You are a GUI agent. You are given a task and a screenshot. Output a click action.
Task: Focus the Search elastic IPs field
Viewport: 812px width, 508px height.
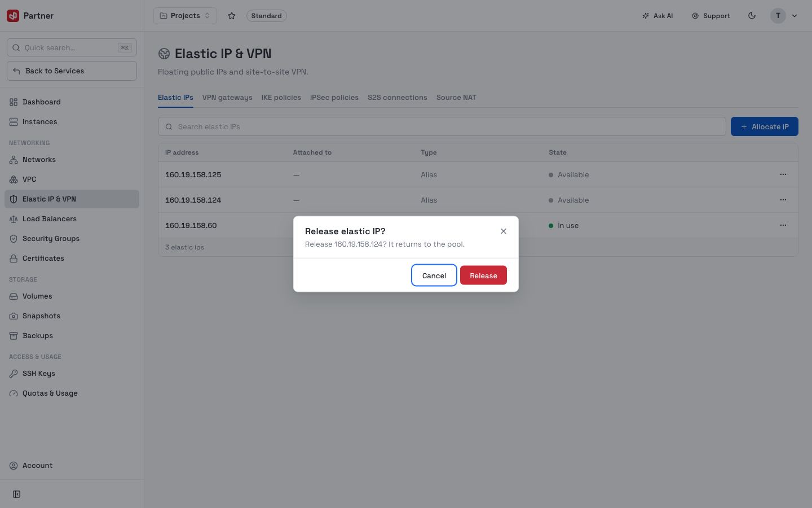click(x=442, y=126)
